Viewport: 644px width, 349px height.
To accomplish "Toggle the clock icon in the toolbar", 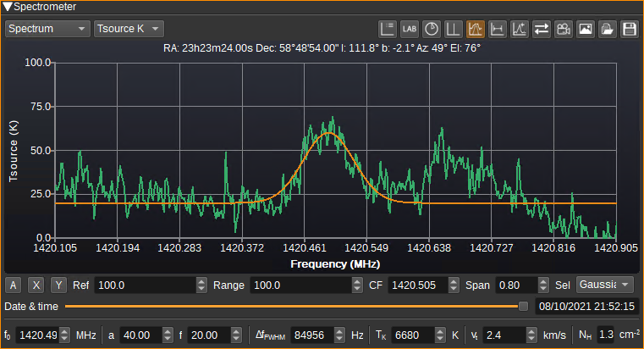I will (432, 29).
